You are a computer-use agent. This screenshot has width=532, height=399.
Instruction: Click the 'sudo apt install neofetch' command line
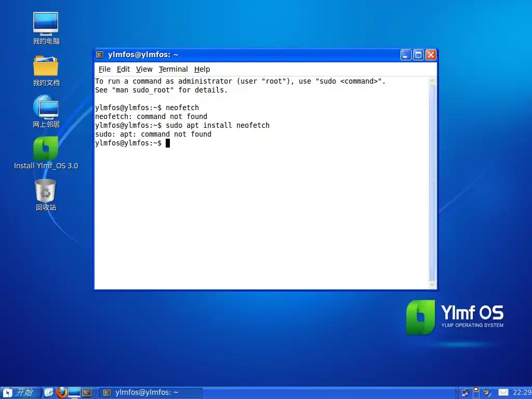pyautogui.click(x=182, y=125)
